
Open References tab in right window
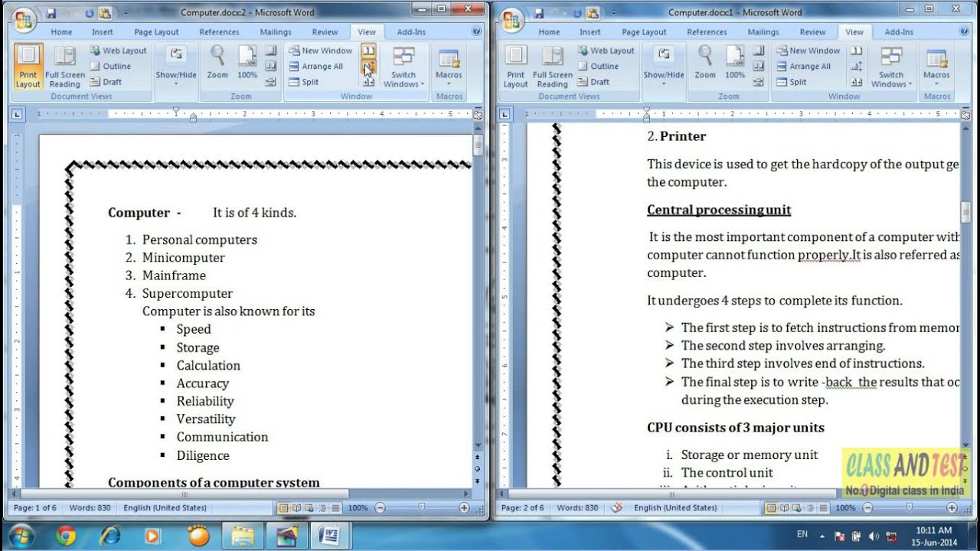click(707, 32)
